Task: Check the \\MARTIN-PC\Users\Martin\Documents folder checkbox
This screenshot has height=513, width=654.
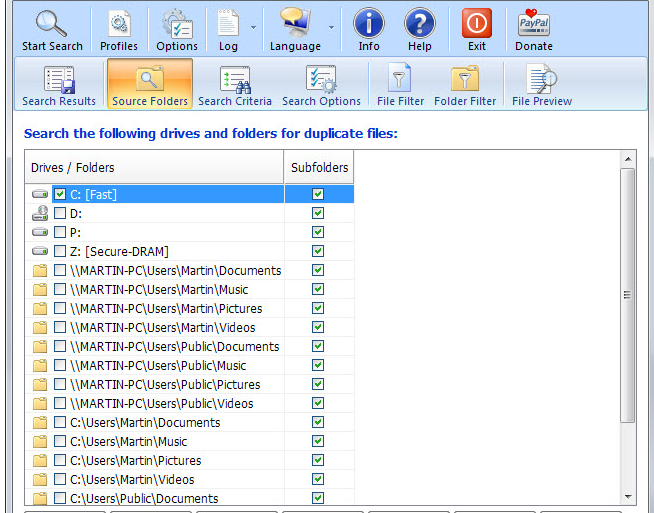Action: (x=60, y=270)
